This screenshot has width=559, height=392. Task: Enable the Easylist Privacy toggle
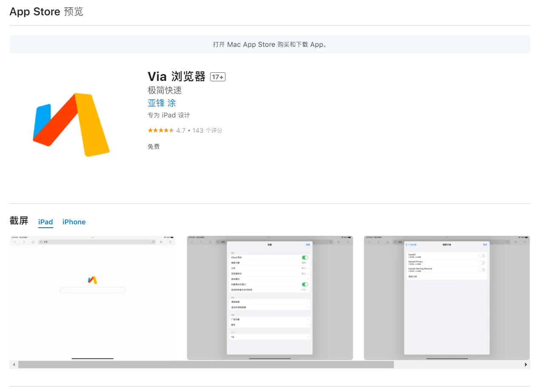point(482,263)
